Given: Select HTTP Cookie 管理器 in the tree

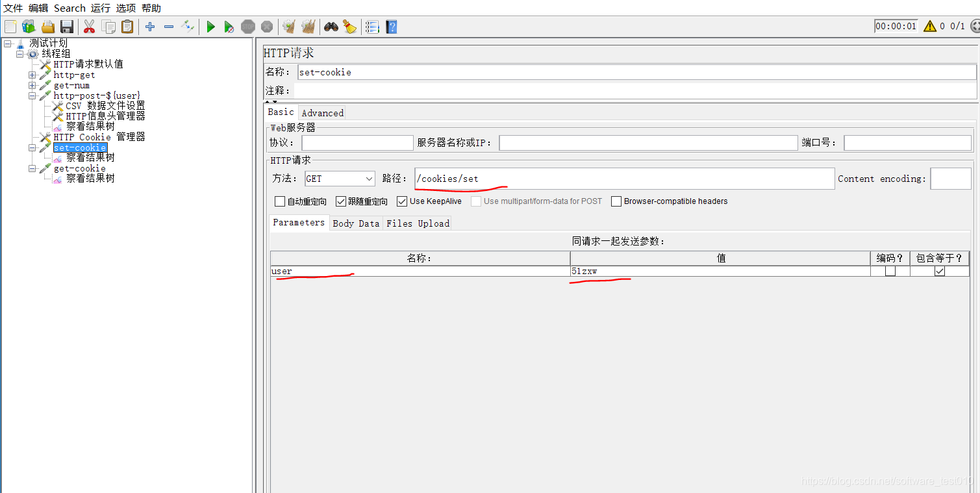Looking at the screenshot, I should (x=99, y=137).
